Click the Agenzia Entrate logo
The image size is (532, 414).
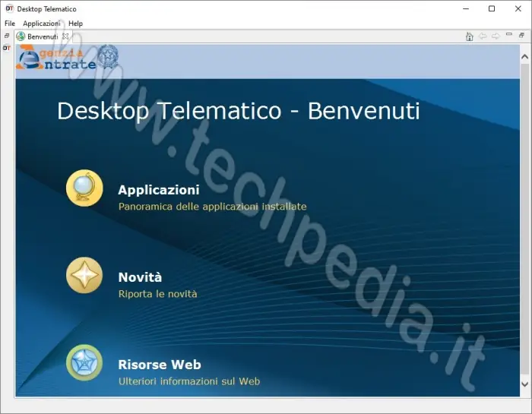pos(56,58)
